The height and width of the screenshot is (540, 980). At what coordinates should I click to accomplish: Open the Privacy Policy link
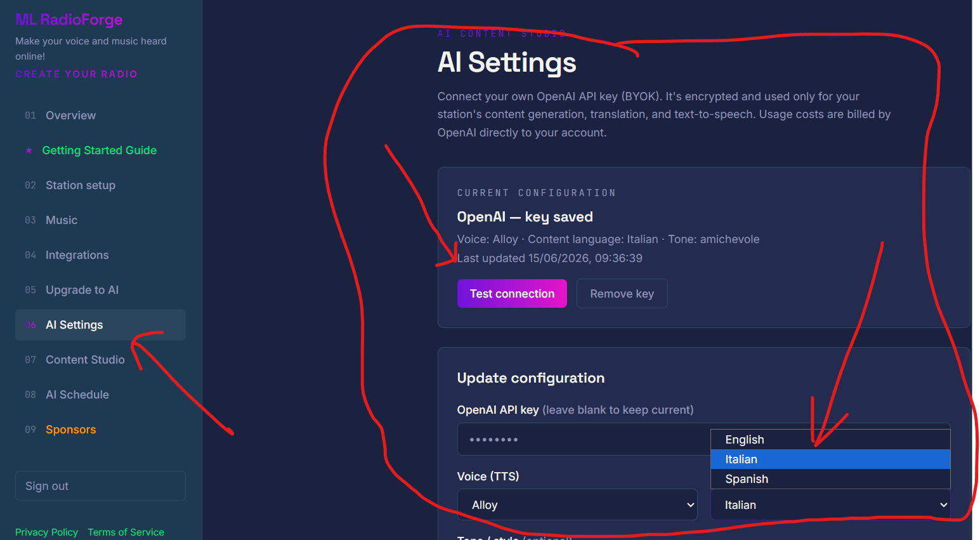(x=46, y=532)
